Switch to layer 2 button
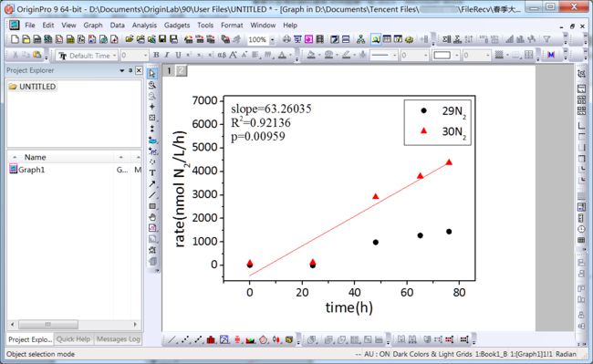Viewport: 593px width, 364px height. tap(182, 70)
